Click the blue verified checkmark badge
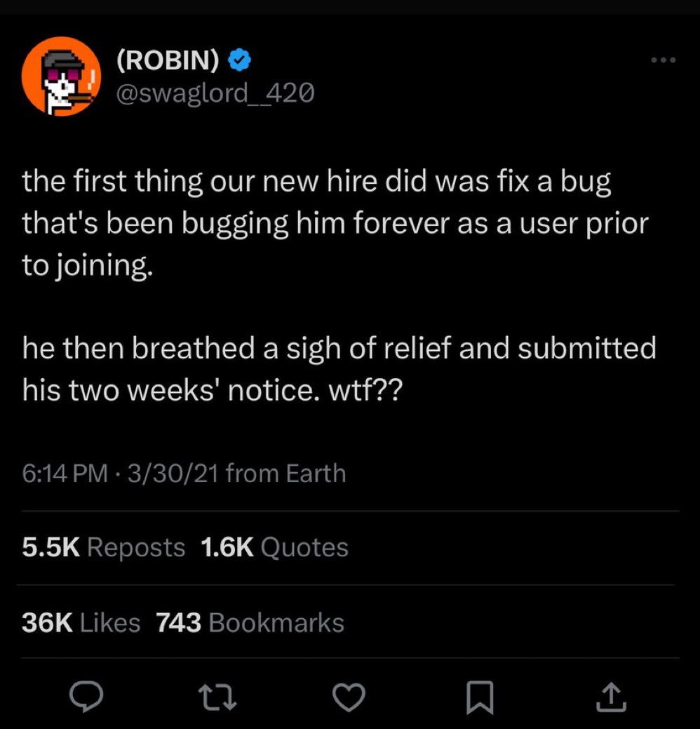Image resolution: width=700 pixels, height=729 pixels. pyautogui.click(x=241, y=62)
